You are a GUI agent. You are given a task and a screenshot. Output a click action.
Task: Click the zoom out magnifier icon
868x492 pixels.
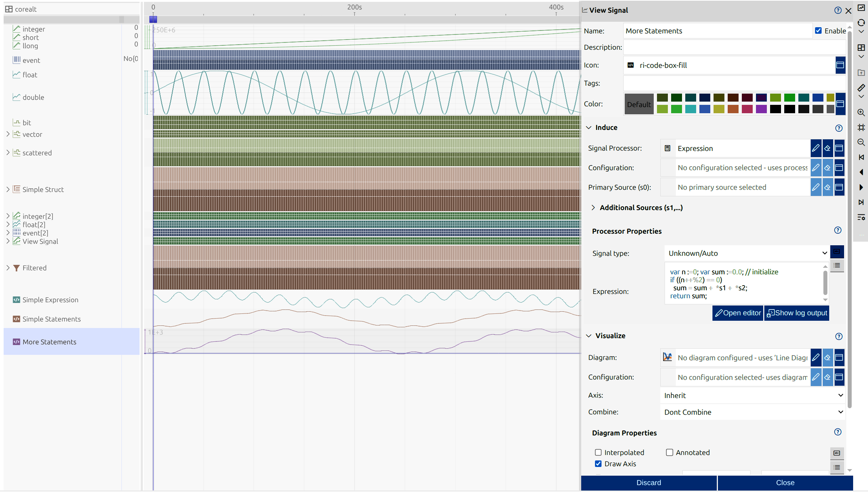tap(861, 142)
